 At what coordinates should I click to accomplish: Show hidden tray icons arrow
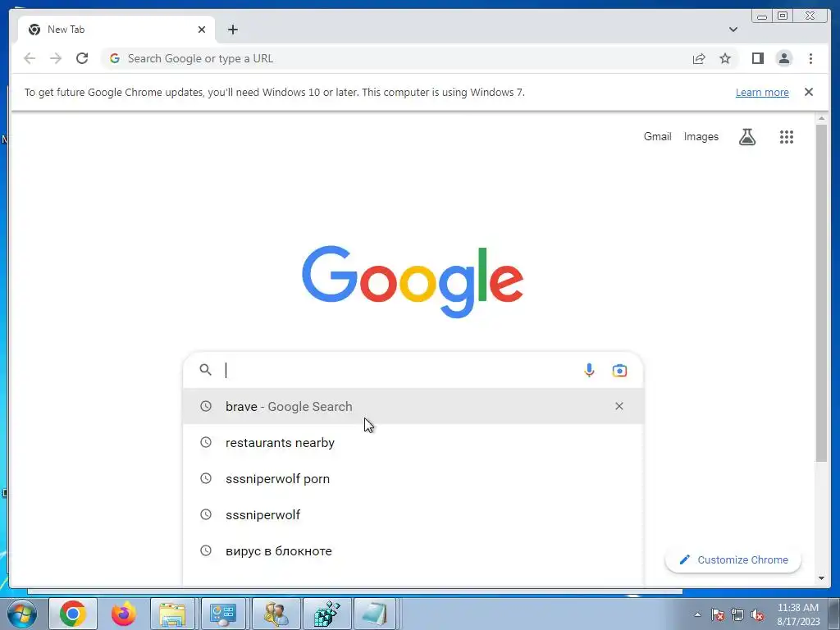click(697, 614)
